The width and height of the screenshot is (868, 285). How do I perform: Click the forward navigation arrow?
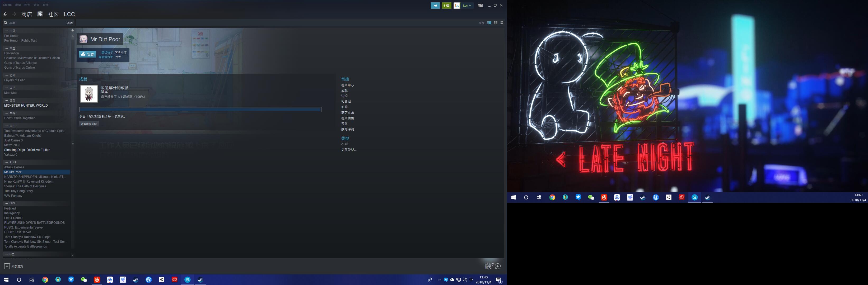14,14
